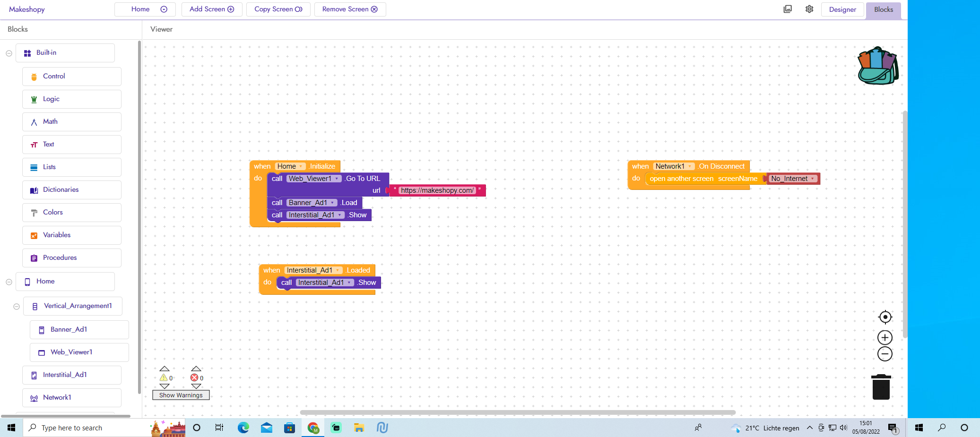The image size is (980, 437).
Task: Switch to the Designer tab
Action: [842, 9]
